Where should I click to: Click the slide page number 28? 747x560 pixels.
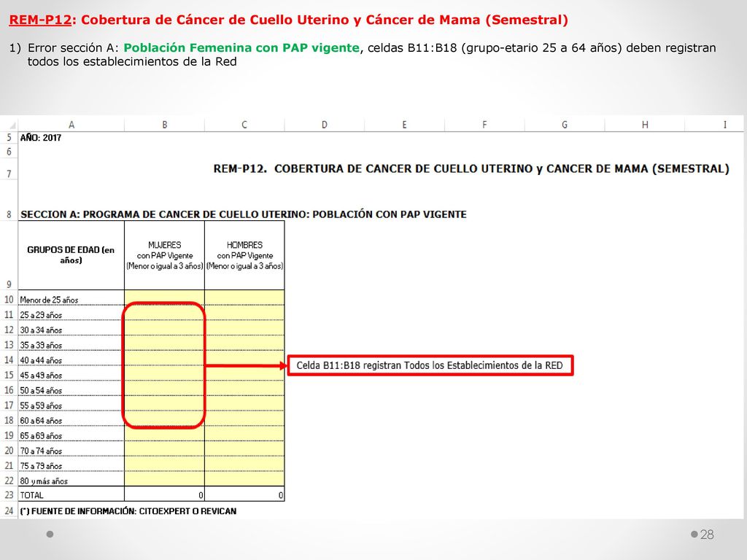[707, 534]
